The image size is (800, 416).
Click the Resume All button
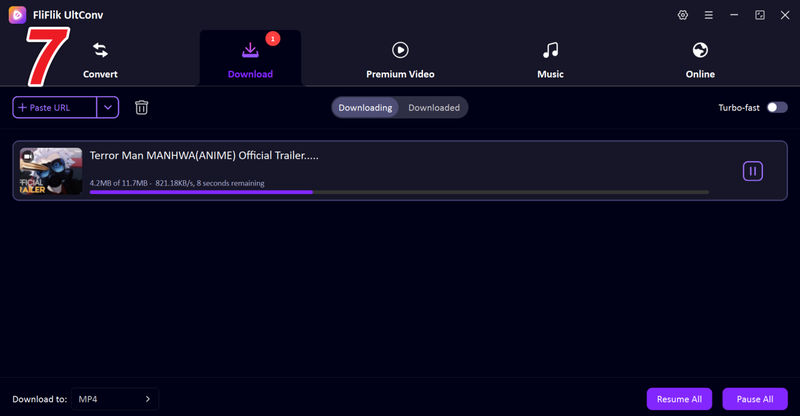pos(679,399)
